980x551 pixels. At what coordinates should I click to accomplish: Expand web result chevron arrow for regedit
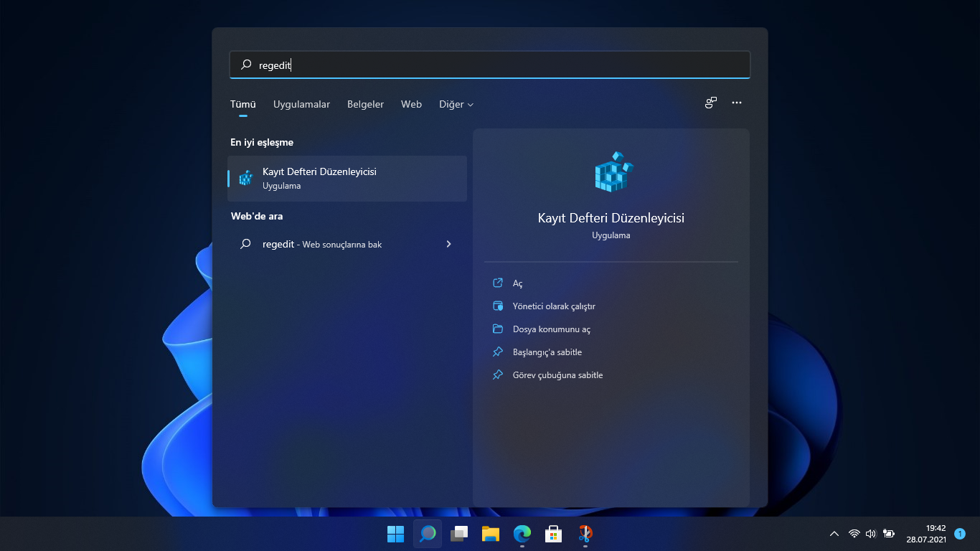pyautogui.click(x=448, y=244)
